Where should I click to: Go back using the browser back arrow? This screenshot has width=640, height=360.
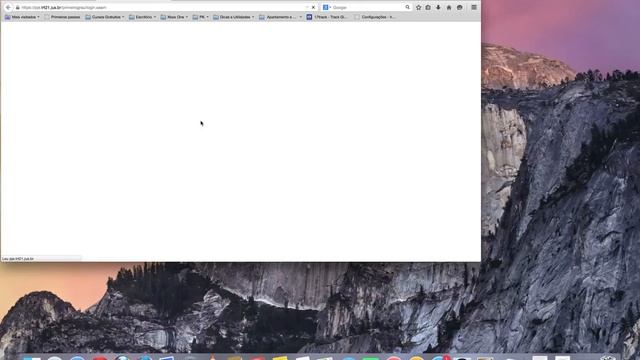pyautogui.click(x=8, y=7)
